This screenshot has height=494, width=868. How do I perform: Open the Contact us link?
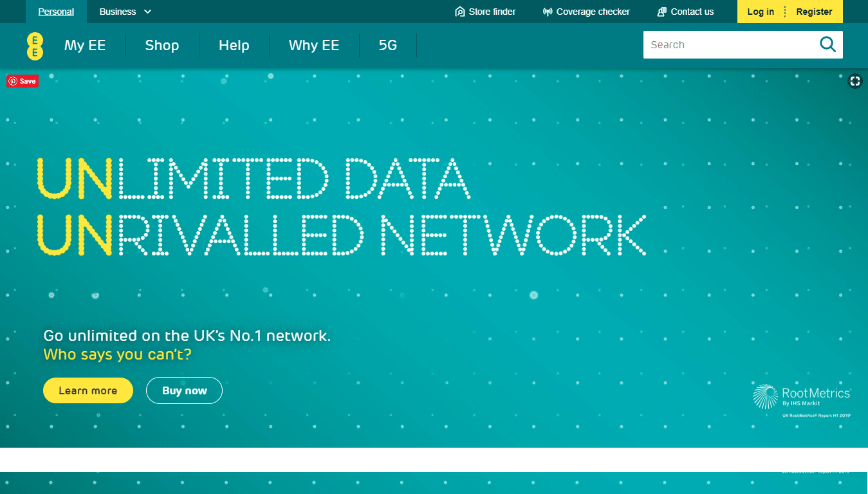pos(685,12)
